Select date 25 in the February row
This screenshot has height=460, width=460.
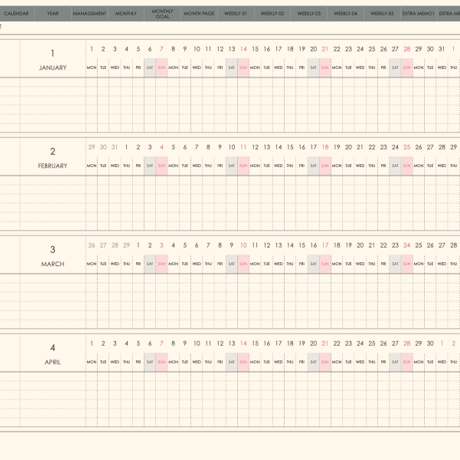407,147
